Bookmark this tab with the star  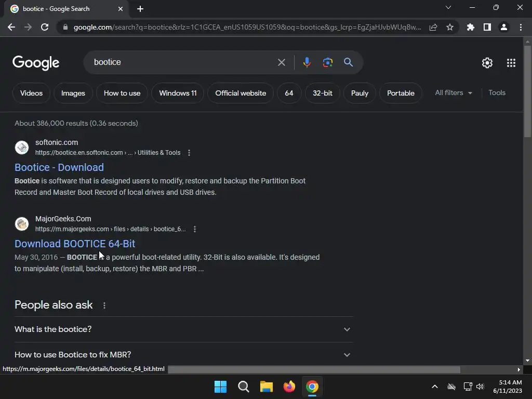pos(450,27)
